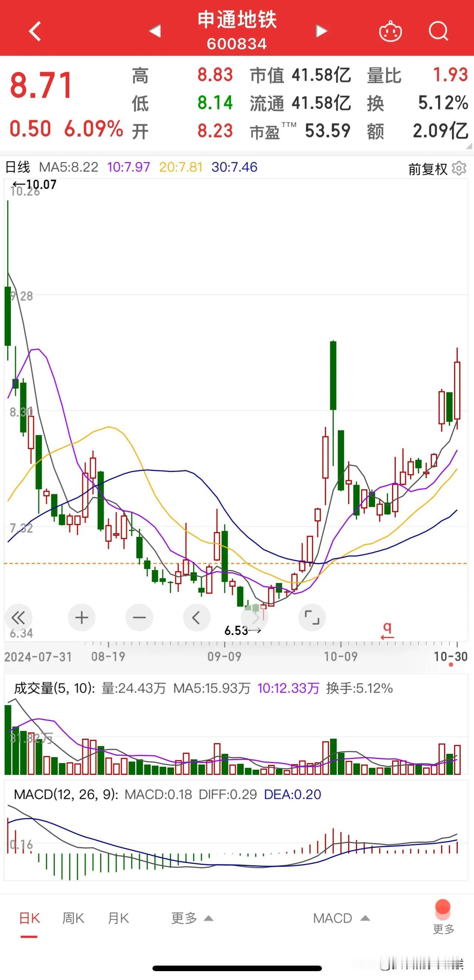Tap the 10-09 date on the axis
This screenshot has height=980, width=474.
340,657
